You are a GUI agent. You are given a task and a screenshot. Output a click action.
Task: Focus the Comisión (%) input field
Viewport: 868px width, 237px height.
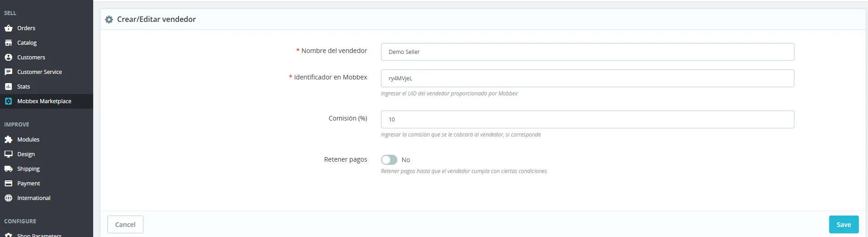587,119
